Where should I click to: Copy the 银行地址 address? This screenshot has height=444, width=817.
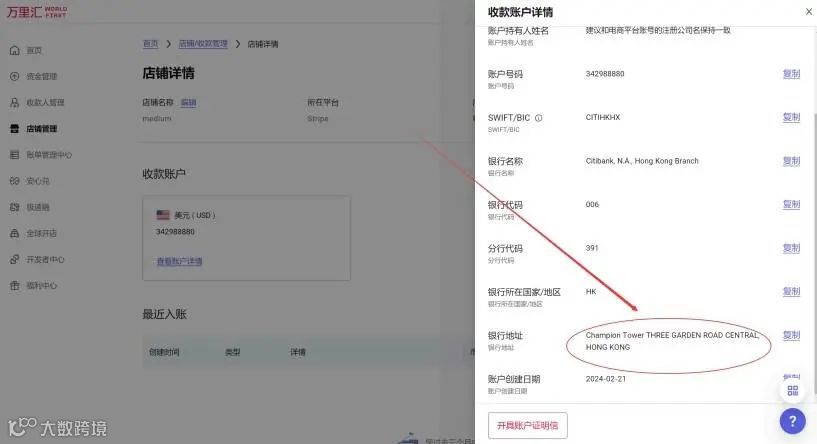[x=791, y=335]
